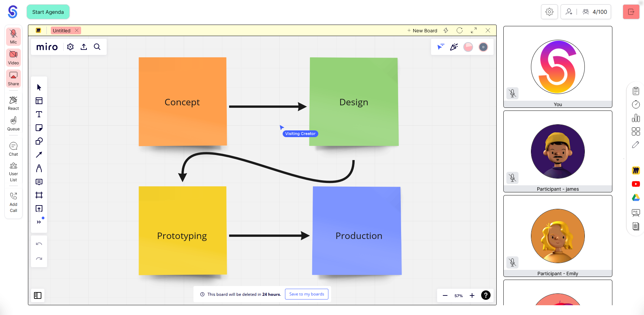Click Save to my boards

coord(307,294)
